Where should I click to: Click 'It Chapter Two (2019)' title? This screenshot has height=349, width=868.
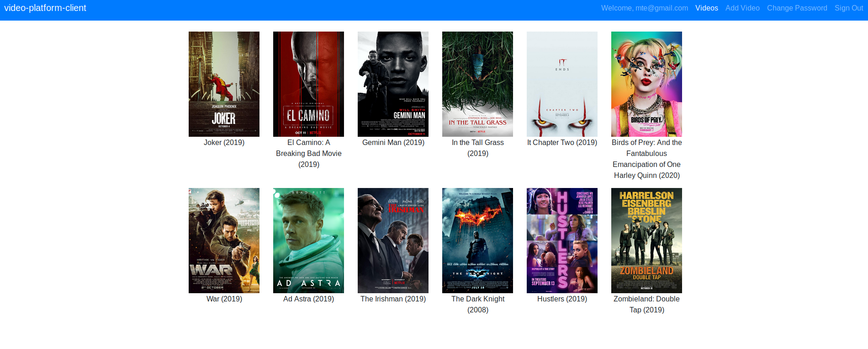562,143
